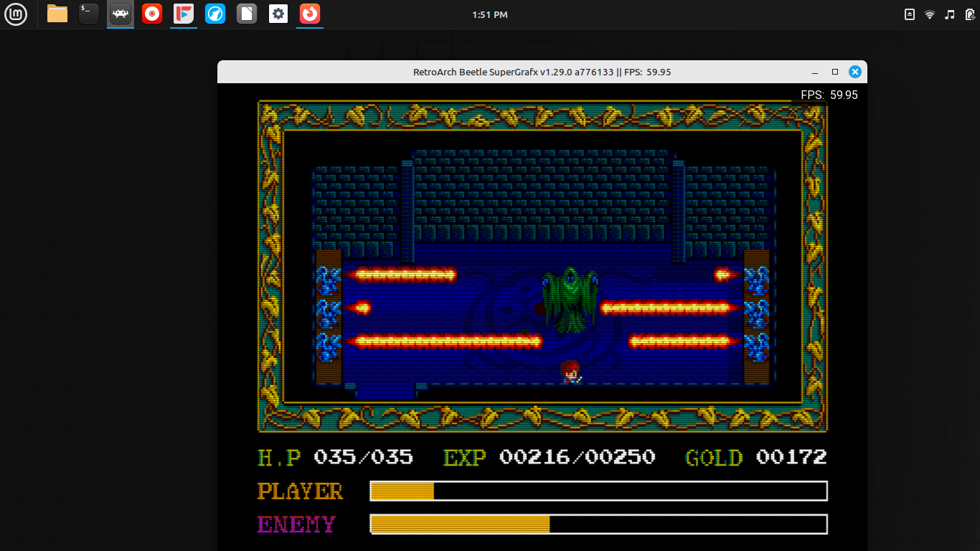This screenshot has width=980, height=551.
Task: Launch the blue wolf browser icon
Action: pos(215,14)
